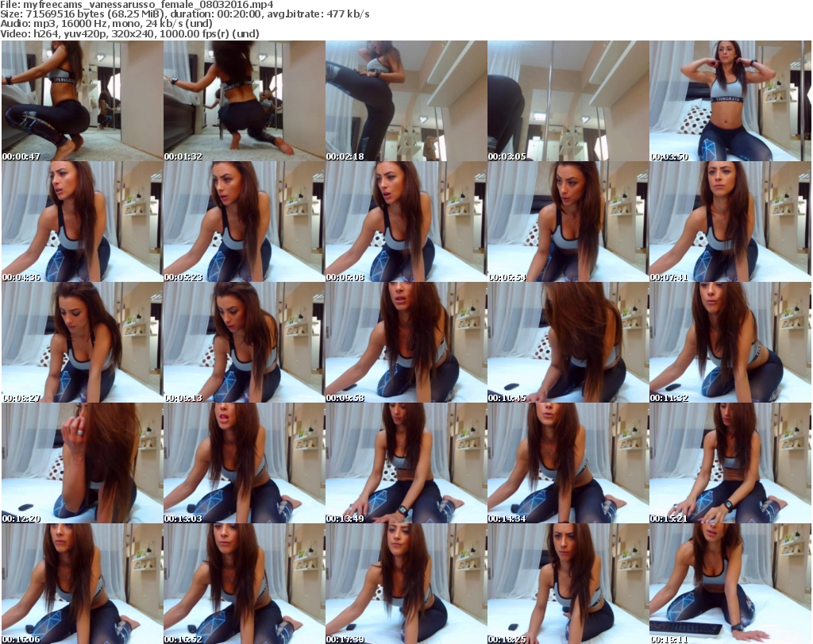Viewport: 813px width, 644px height.
Task: Select the thumbnail stamped 00:19:11
Action: coord(730,584)
